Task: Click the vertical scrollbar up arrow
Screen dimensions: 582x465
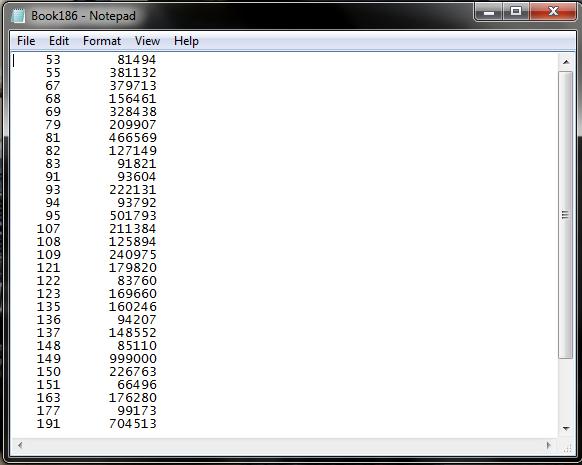Action: pos(566,62)
